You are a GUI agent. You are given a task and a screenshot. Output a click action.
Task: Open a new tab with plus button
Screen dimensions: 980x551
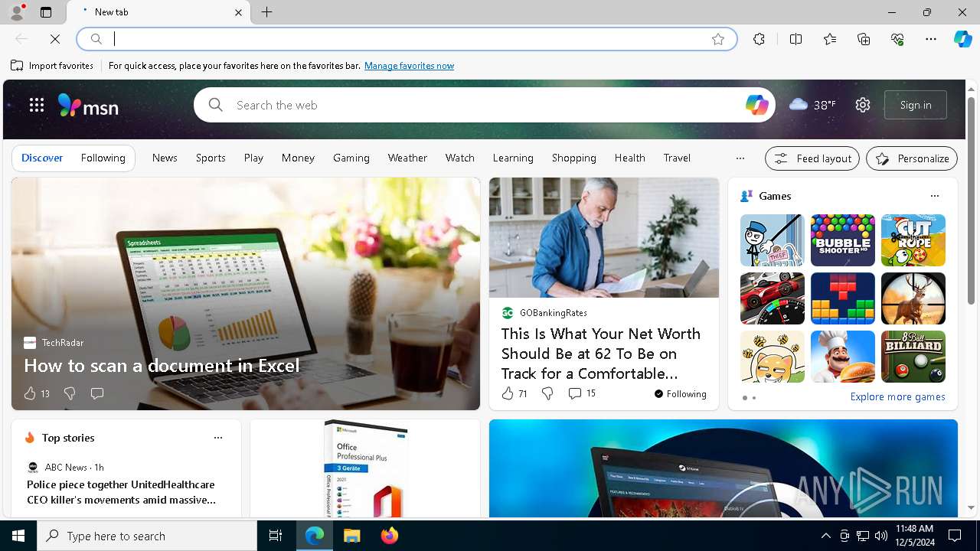[267, 12]
